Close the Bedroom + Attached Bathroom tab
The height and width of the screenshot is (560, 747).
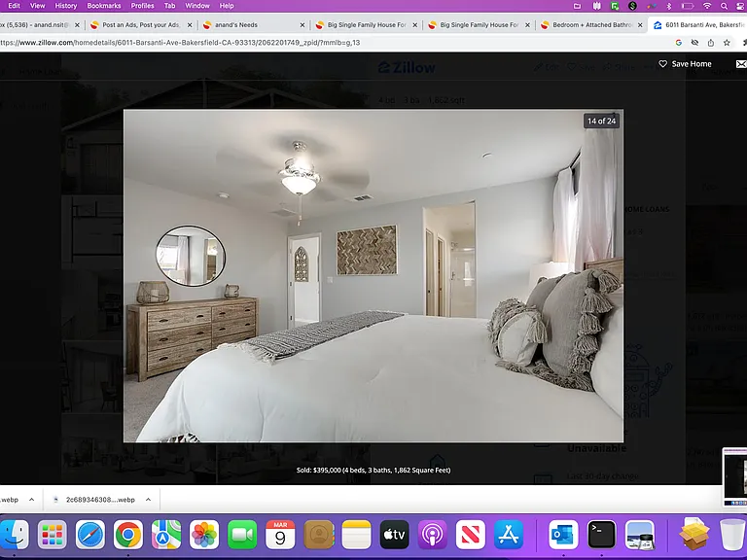(640, 24)
